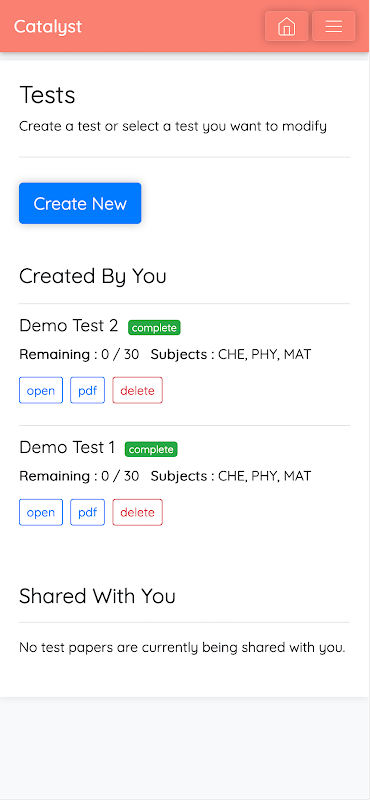Click complete badge of Demo Test 2
The height and width of the screenshot is (800, 370).
click(154, 328)
